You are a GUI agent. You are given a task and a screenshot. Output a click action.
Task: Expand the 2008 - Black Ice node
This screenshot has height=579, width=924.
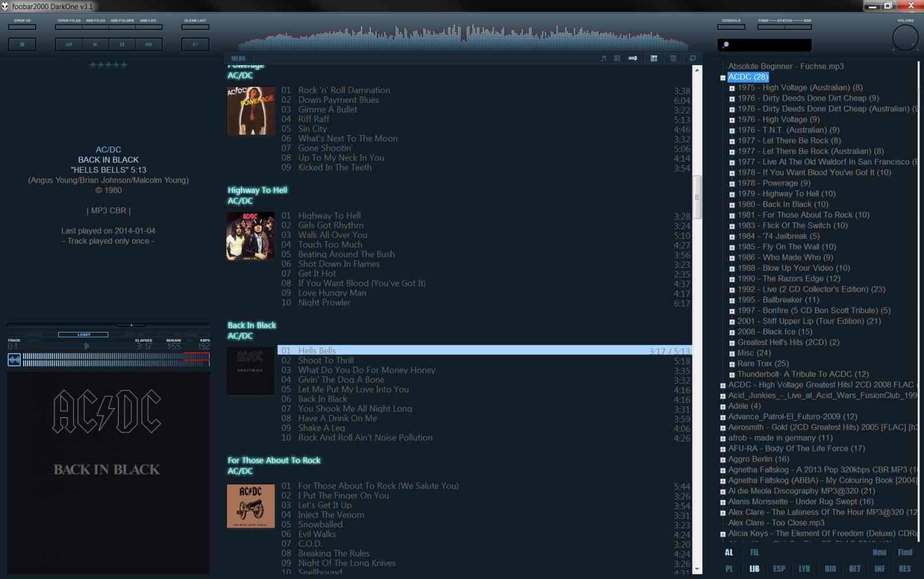click(732, 332)
